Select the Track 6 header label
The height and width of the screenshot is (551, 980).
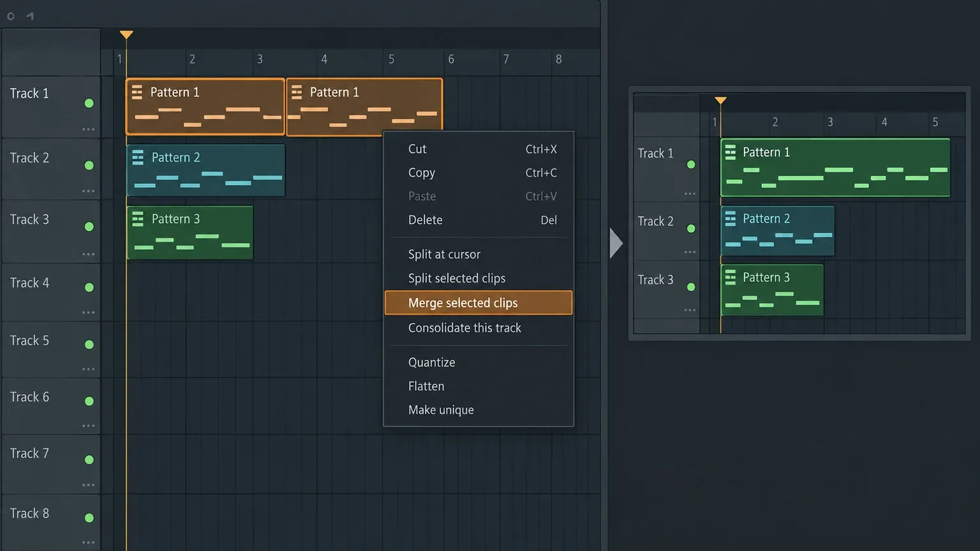29,397
